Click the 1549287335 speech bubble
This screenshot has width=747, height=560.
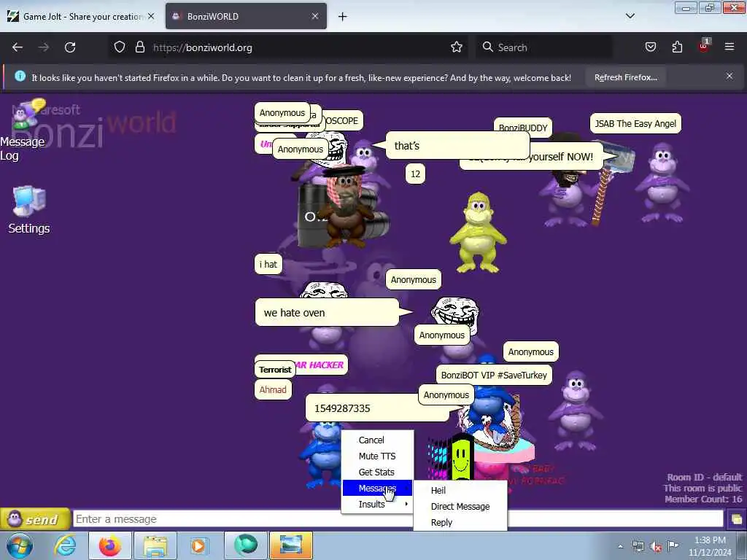tap(377, 408)
